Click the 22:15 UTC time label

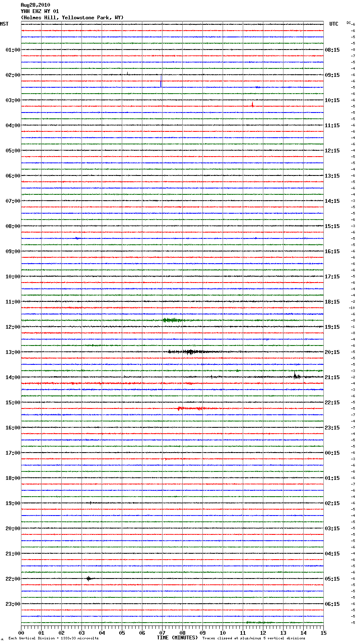(x=332, y=403)
